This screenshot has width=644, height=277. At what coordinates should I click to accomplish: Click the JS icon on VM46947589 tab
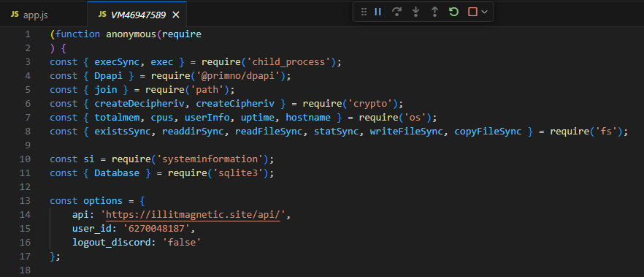click(x=102, y=15)
